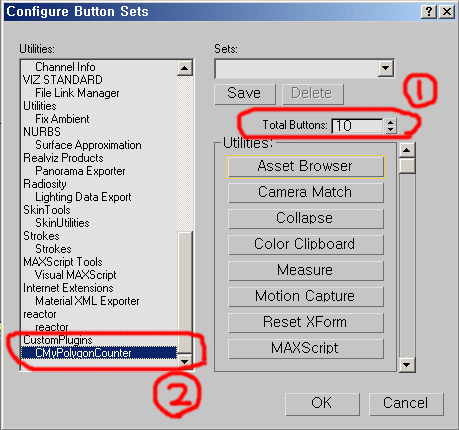
Task: Increase Total Buttons with spinner up arrow
Action: [x=391, y=122]
